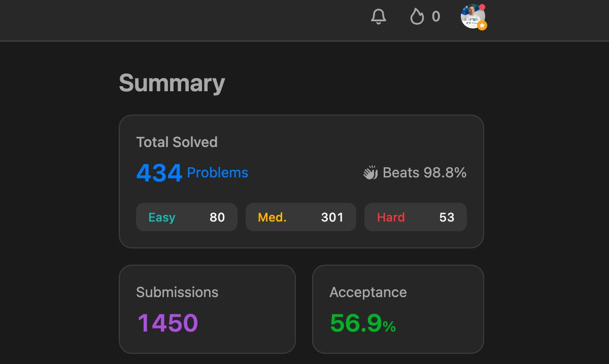Screen dimensions: 609x364
Task: Click the Beats 98.8% text
Action: pyautogui.click(x=424, y=173)
